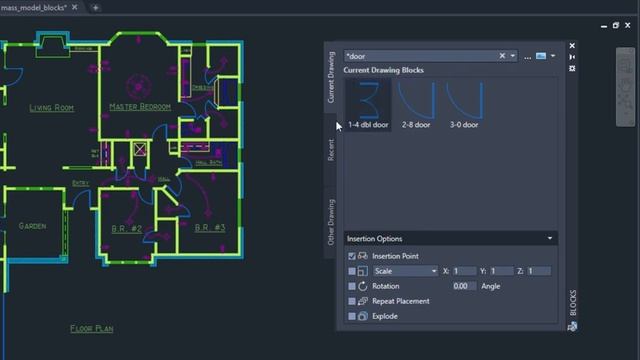Click the Rotation angle value field
The width and height of the screenshot is (640, 360).
(464, 286)
